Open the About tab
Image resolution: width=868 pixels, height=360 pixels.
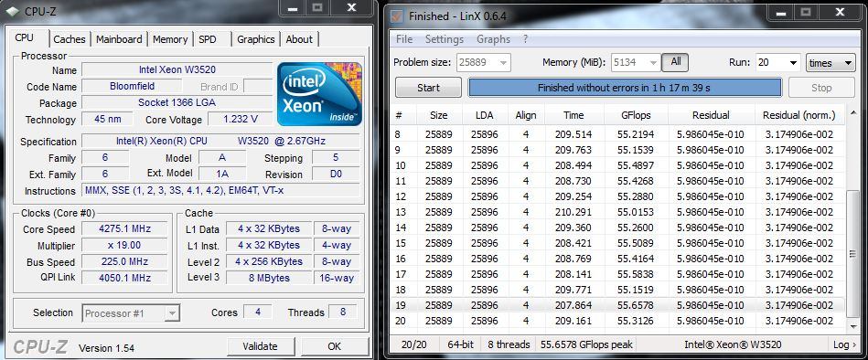click(299, 39)
